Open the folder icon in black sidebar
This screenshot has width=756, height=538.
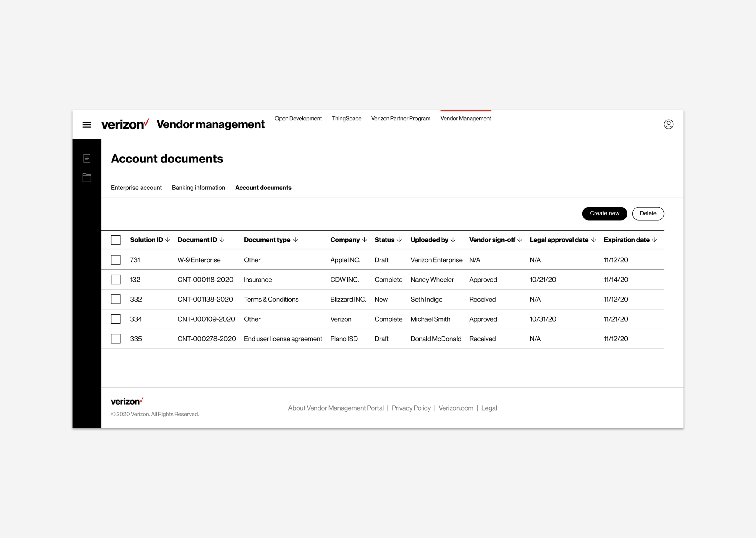click(87, 178)
